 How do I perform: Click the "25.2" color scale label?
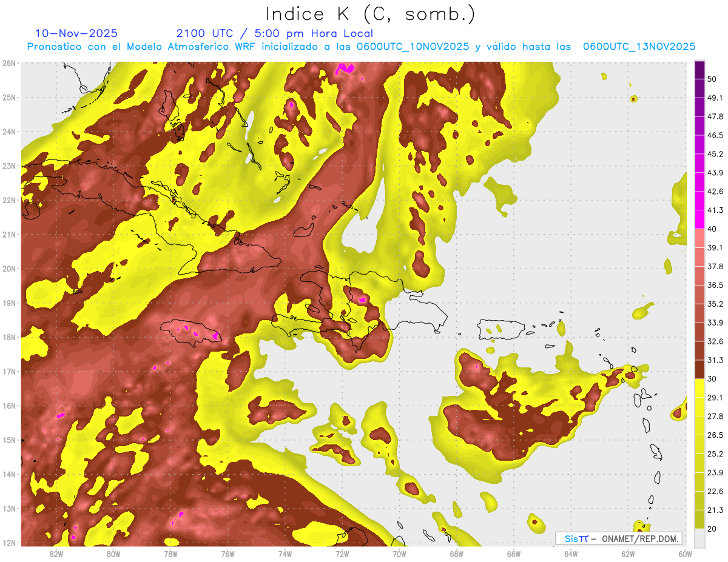click(715, 453)
